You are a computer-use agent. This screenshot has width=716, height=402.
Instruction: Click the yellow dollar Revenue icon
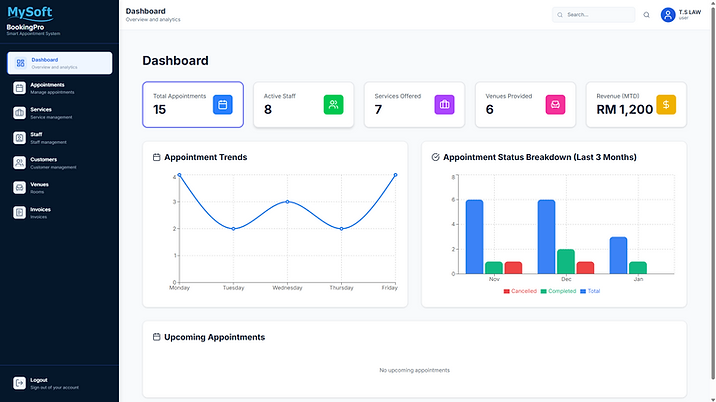coord(666,105)
